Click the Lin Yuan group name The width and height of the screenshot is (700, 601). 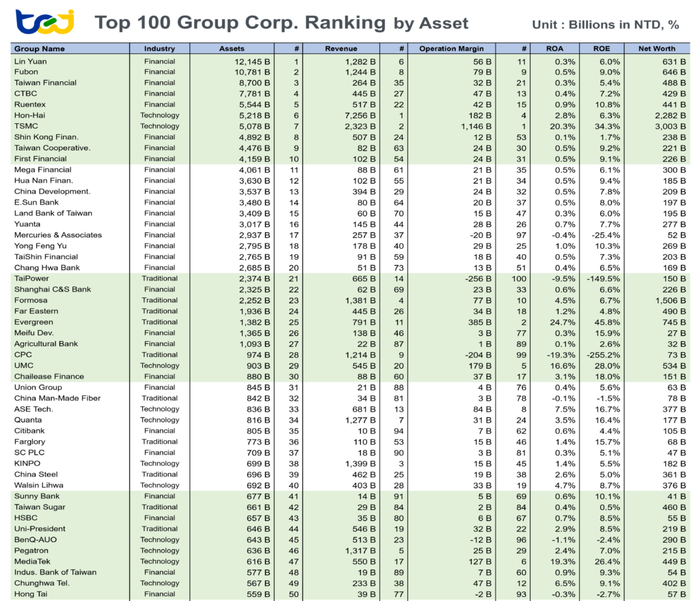pyautogui.click(x=31, y=60)
